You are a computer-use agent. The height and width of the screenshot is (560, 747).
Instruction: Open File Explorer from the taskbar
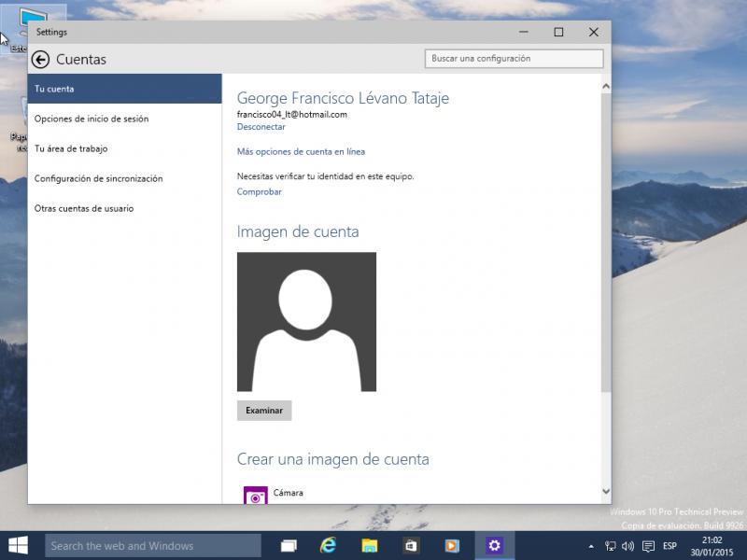[369, 546]
